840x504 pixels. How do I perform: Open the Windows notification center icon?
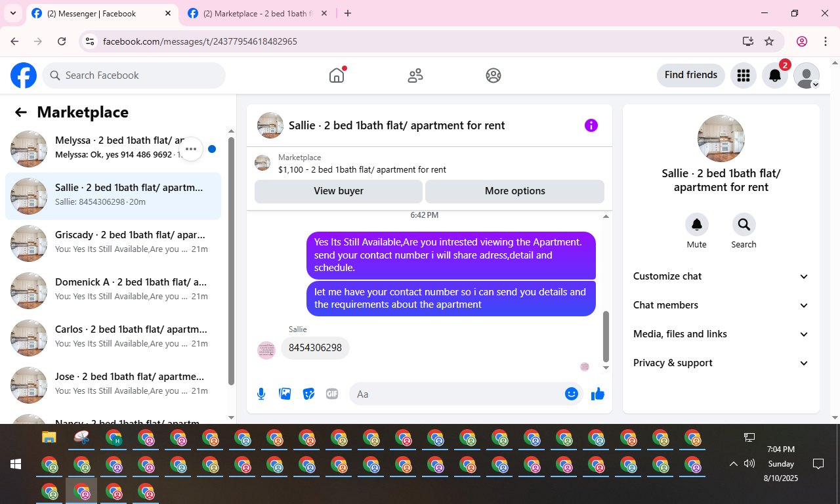(x=818, y=464)
